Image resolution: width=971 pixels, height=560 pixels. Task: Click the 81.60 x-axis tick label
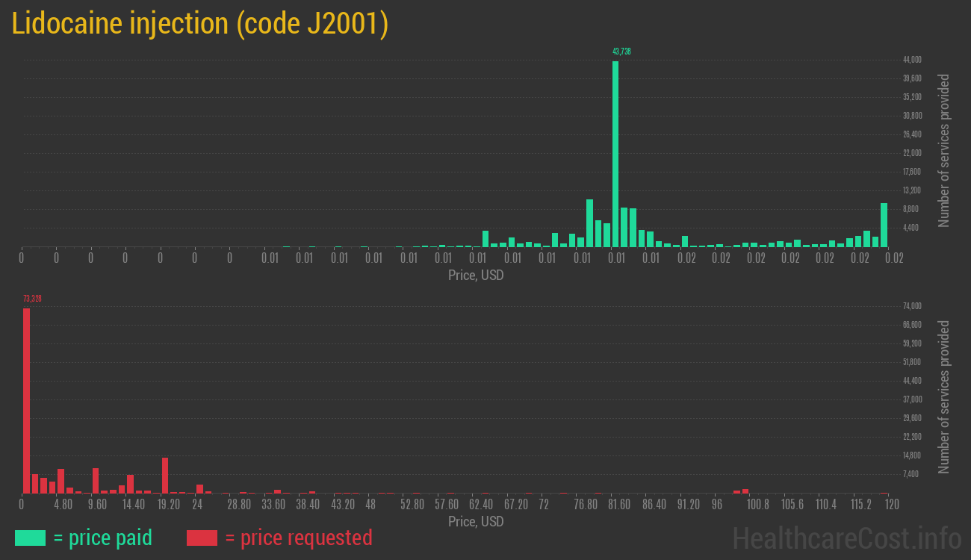[618, 505]
